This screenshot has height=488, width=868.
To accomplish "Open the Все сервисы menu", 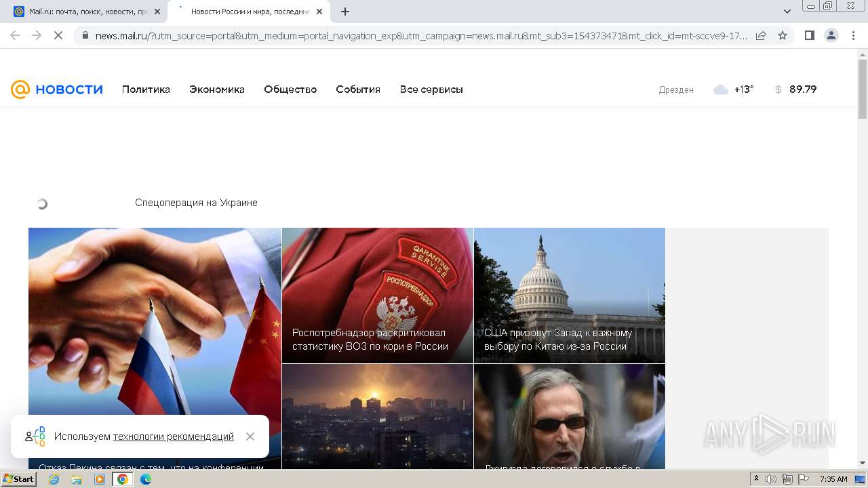I will tap(431, 89).
